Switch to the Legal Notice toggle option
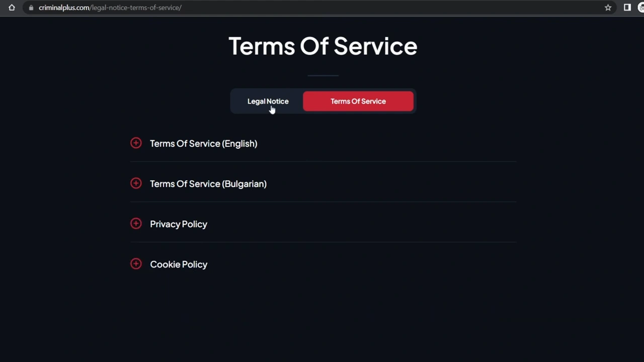Viewport: 644px width, 362px height. 268,101
